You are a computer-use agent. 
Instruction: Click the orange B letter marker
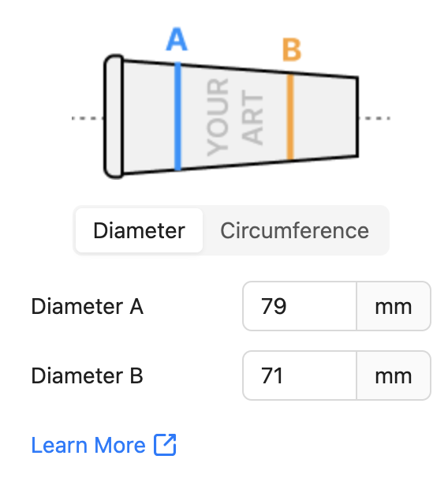tap(292, 50)
